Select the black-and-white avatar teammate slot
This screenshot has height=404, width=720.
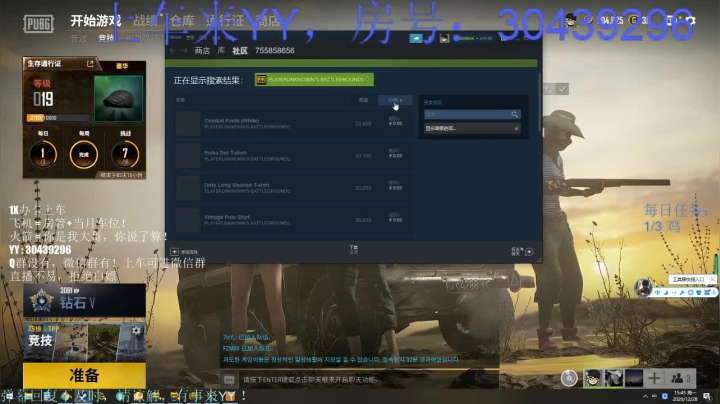point(613,378)
